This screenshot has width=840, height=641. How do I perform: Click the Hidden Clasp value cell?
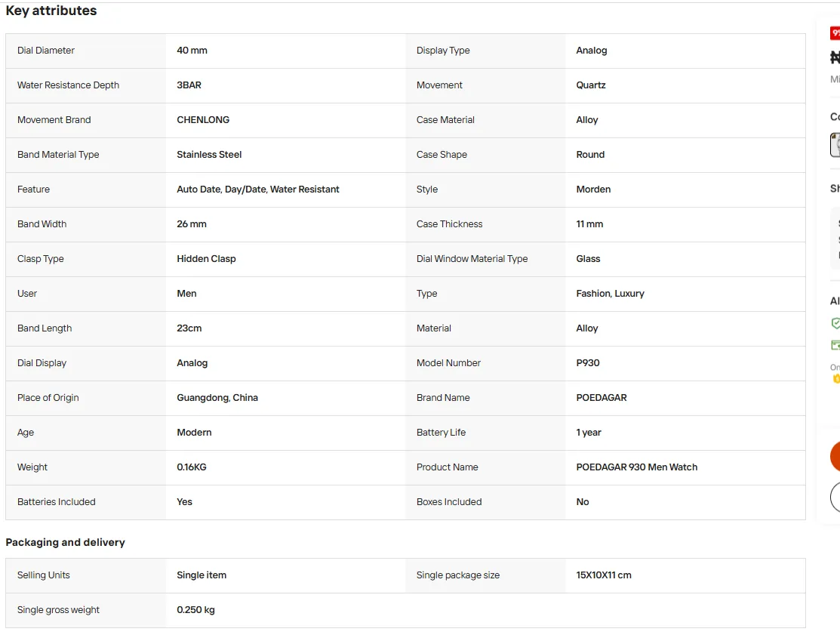click(206, 259)
